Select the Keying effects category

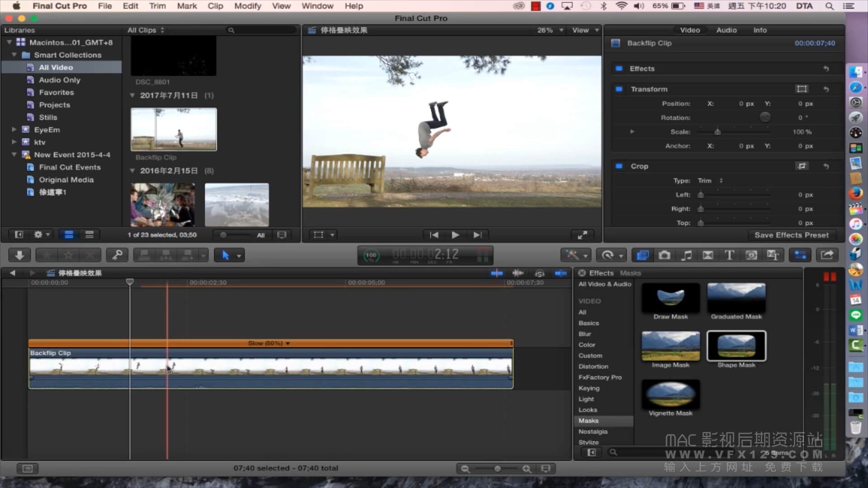tap(589, 388)
